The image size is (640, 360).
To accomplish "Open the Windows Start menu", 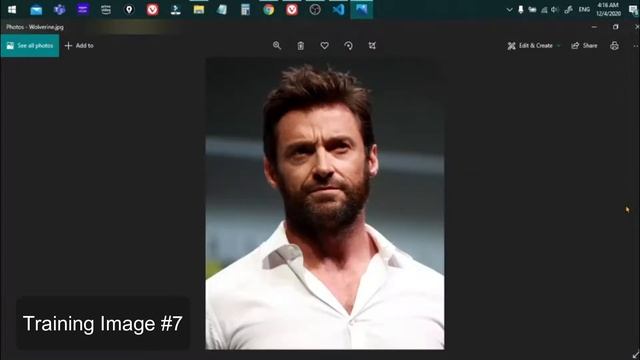I will [12, 9].
